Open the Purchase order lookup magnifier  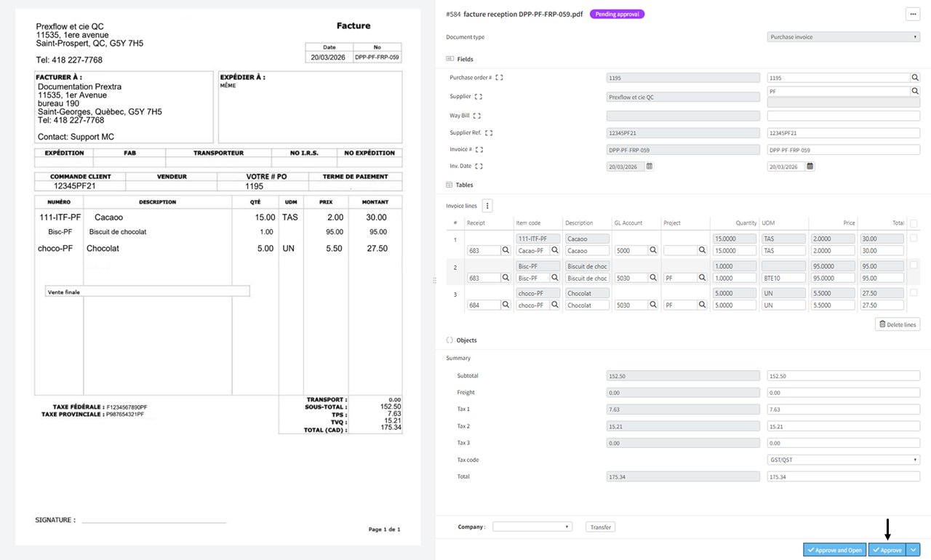[x=914, y=77]
